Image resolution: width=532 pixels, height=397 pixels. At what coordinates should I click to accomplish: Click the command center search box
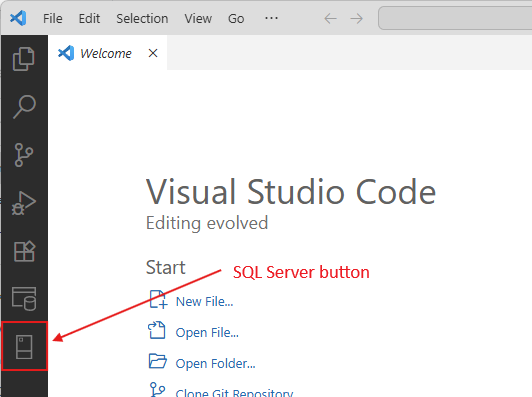tap(455, 18)
